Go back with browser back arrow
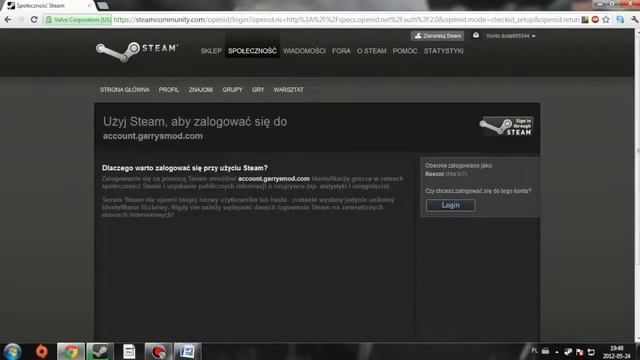Screen dimensions: 640x360 point(8,19)
